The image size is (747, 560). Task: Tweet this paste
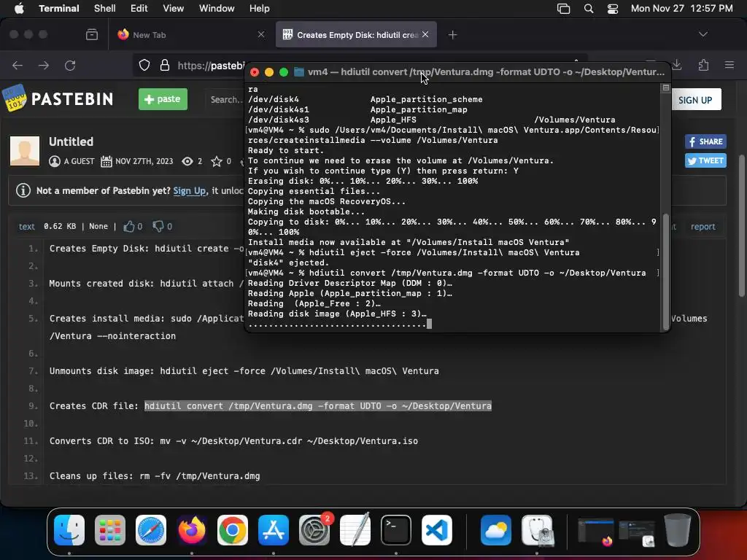(x=705, y=160)
